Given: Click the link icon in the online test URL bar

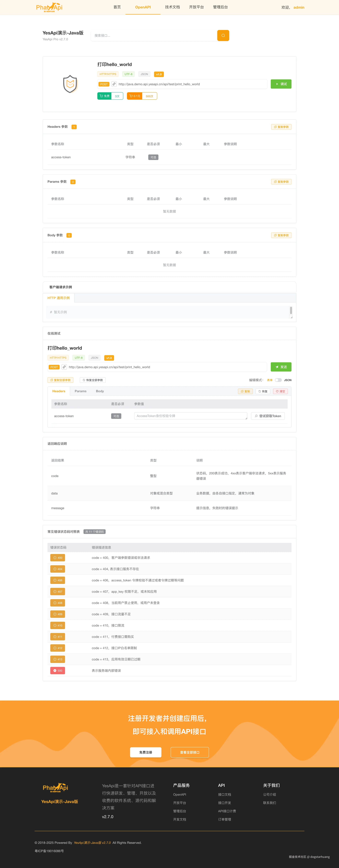Looking at the screenshot, I should tap(64, 367).
